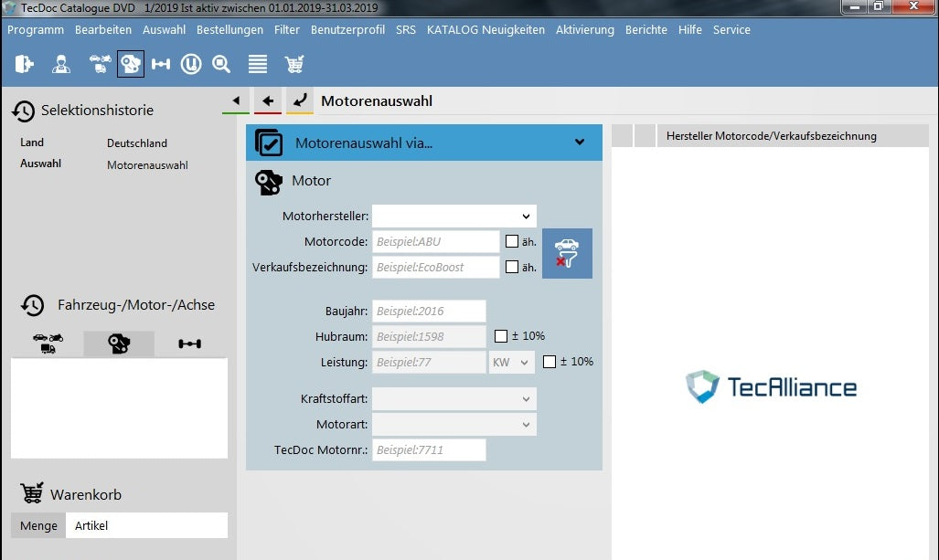Click the TecDoc app icon in title bar
The image size is (939, 560).
coord(9,8)
